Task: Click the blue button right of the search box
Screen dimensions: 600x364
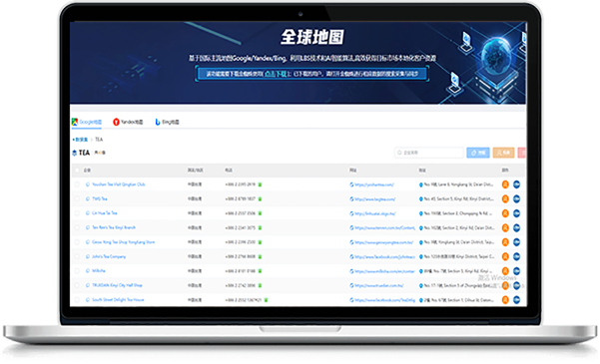Action: (x=478, y=153)
